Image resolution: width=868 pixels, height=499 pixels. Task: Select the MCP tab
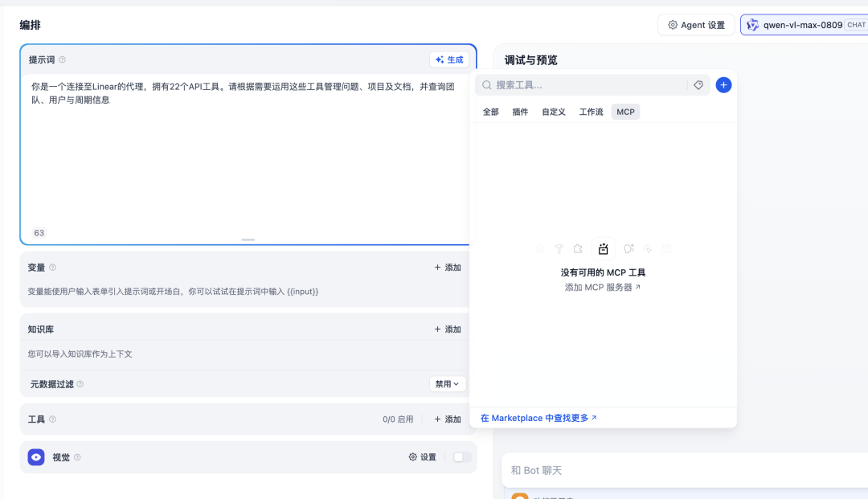click(x=625, y=112)
